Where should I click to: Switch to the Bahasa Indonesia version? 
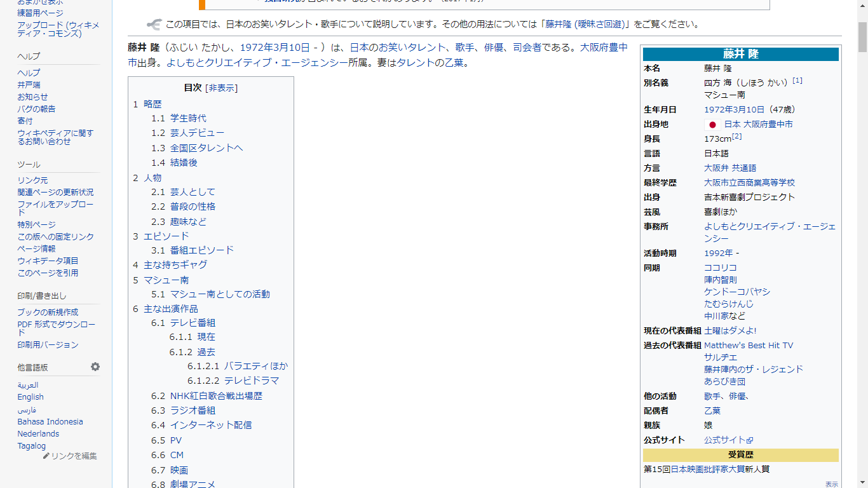click(50, 422)
